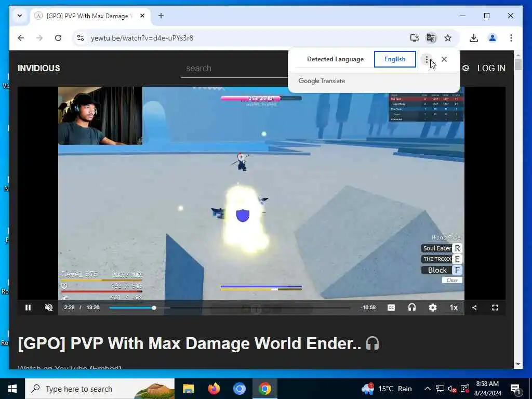The width and height of the screenshot is (532, 399).
Task: Enter fullscreen video mode
Action: click(495, 308)
